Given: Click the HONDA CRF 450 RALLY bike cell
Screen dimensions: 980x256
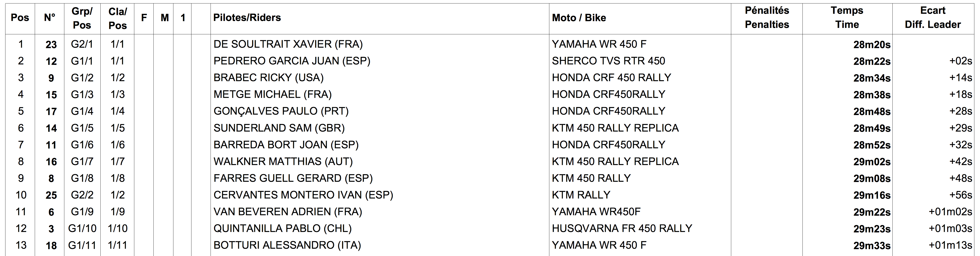Looking at the screenshot, I should click(611, 78).
